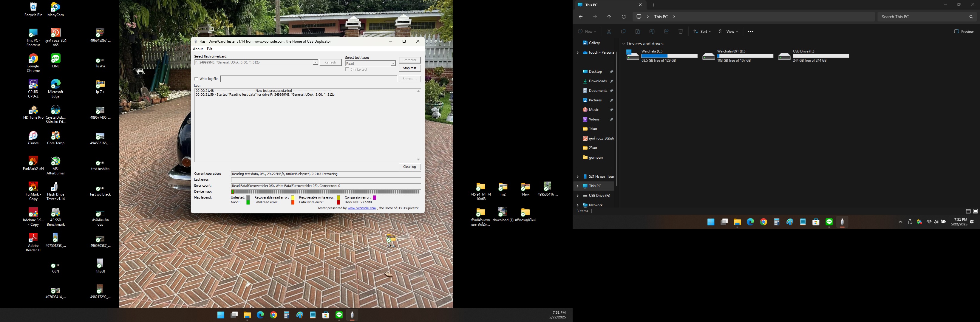The height and width of the screenshot is (322, 980).
Task: Switch File Explorer to details view
Action: (x=968, y=211)
